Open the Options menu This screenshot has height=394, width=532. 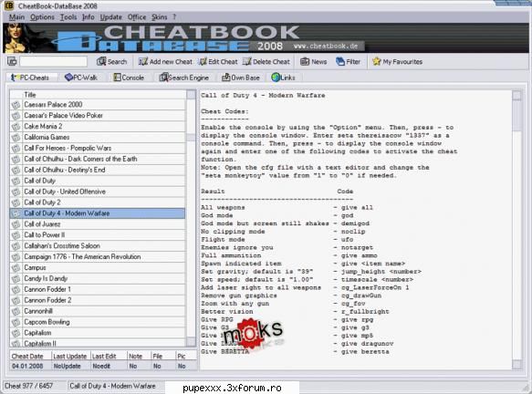point(42,17)
